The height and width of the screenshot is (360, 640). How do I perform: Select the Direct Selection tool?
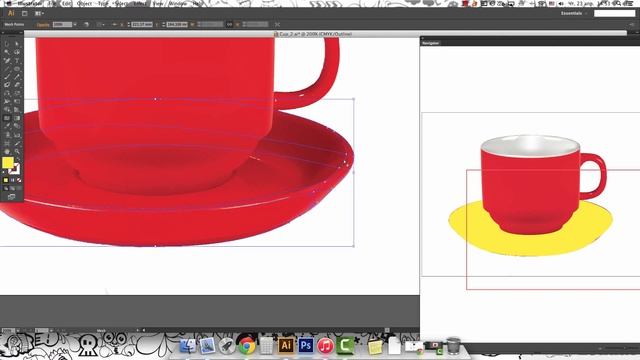point(17,44)
